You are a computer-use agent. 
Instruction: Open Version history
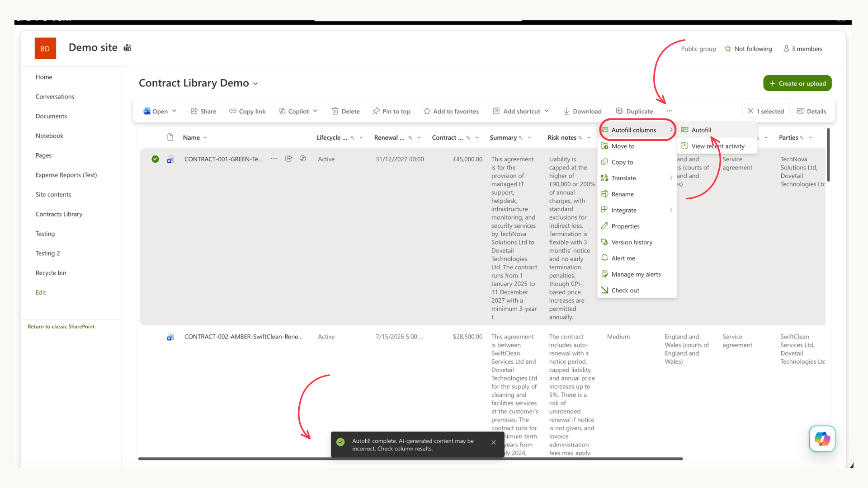[637, 242]
